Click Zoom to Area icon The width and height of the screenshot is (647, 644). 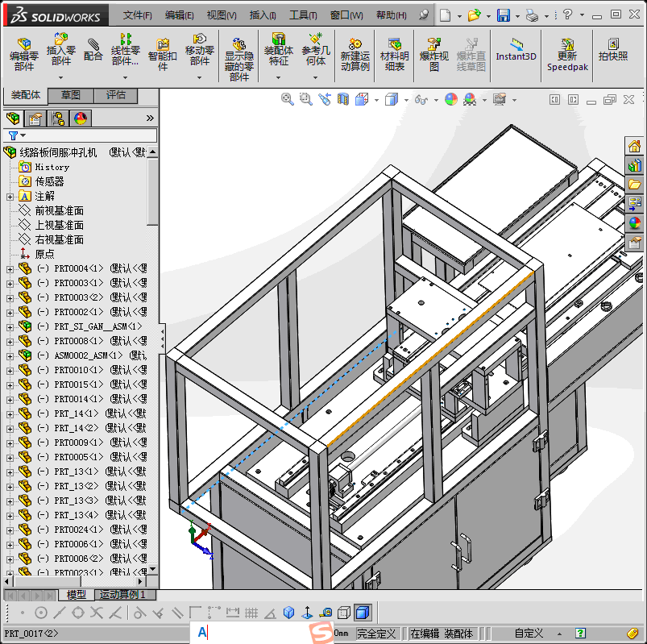305,99
